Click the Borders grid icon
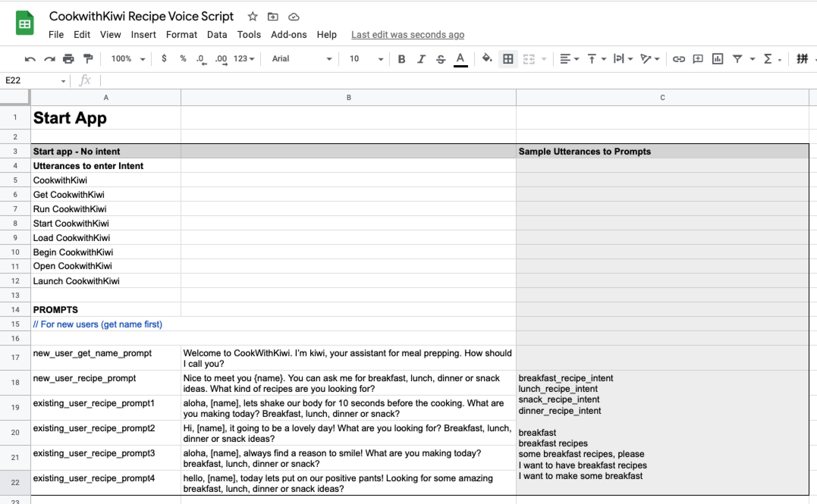This screenshot has height=504, width=817. pyautogui.click(x=508, y=59)
